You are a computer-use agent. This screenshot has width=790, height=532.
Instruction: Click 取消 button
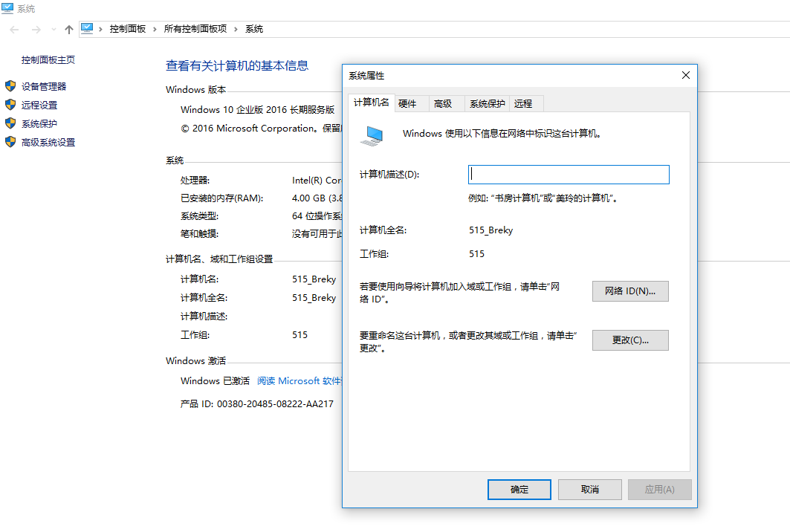(590, 489)
